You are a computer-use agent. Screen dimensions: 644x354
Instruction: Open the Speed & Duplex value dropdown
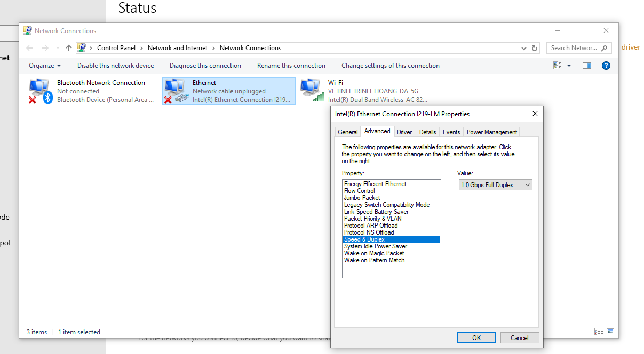[495, 185]
